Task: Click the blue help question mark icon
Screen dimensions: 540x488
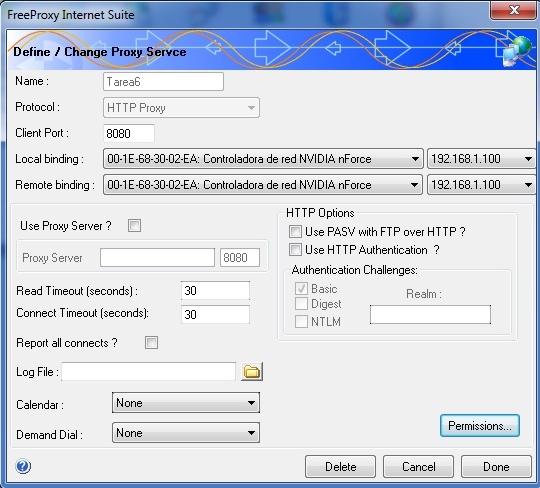Action: pyautogui.click(x=23, y=467)
